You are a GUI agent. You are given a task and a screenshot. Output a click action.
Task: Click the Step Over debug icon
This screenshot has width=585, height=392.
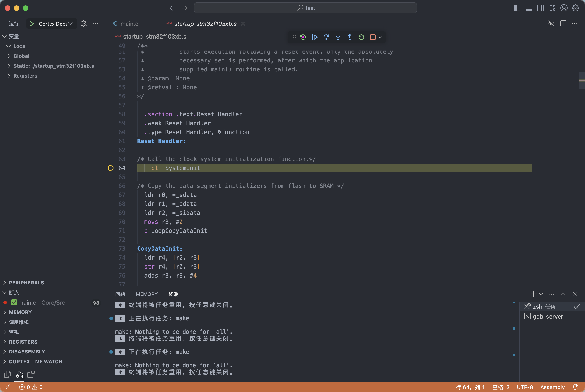tap(326, 37)
